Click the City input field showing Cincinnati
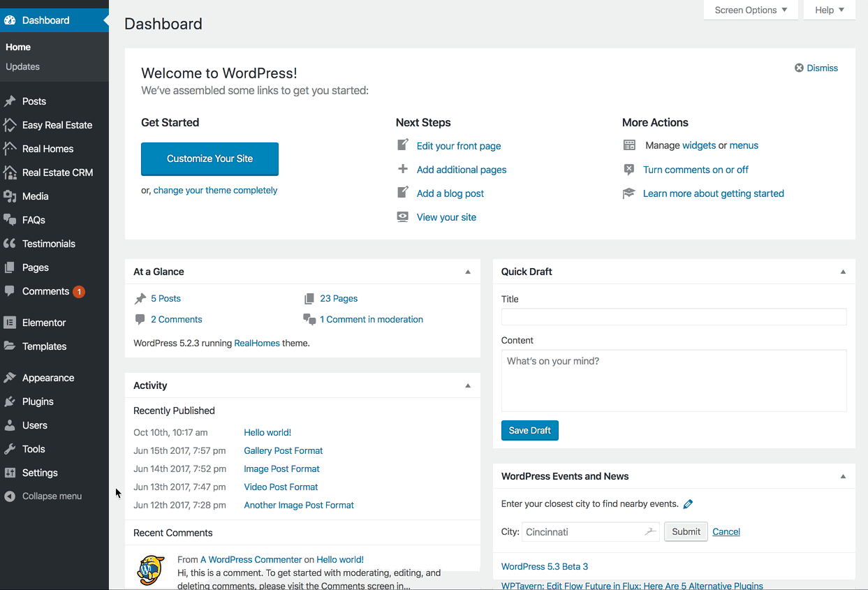 (591, 531)
